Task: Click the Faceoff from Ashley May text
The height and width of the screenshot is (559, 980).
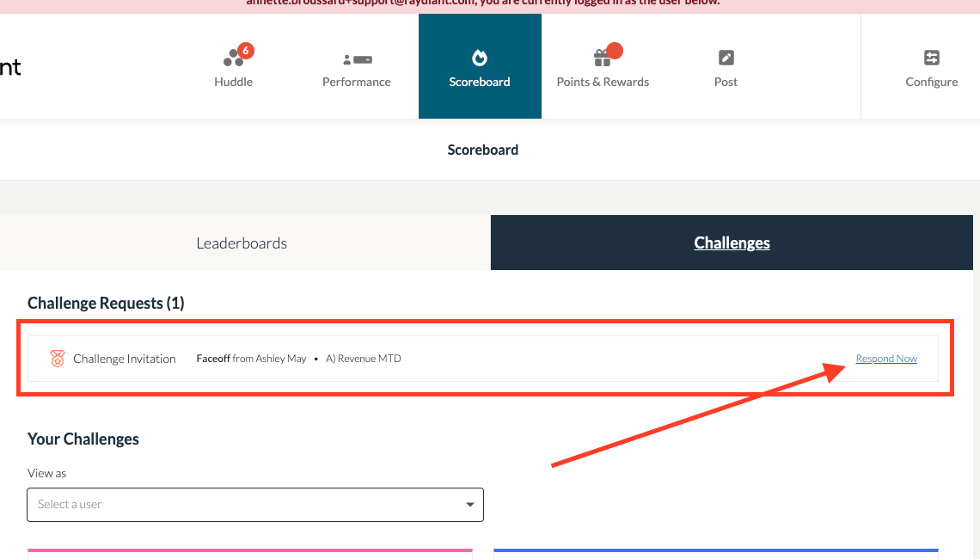Action: point(251,359)
